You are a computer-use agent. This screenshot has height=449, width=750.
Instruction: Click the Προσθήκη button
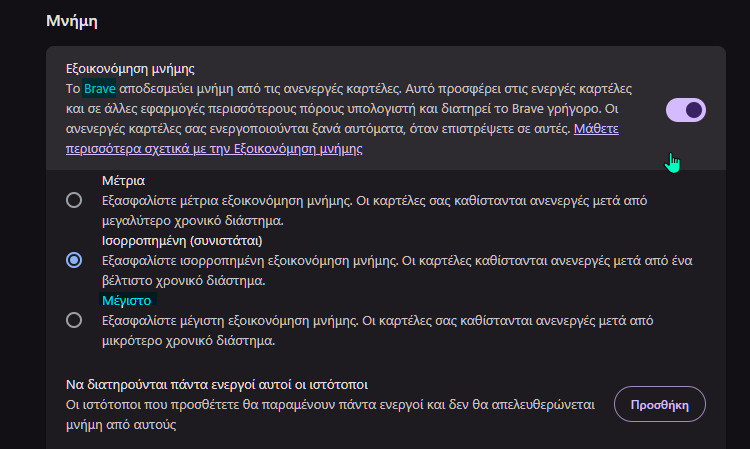659,404
